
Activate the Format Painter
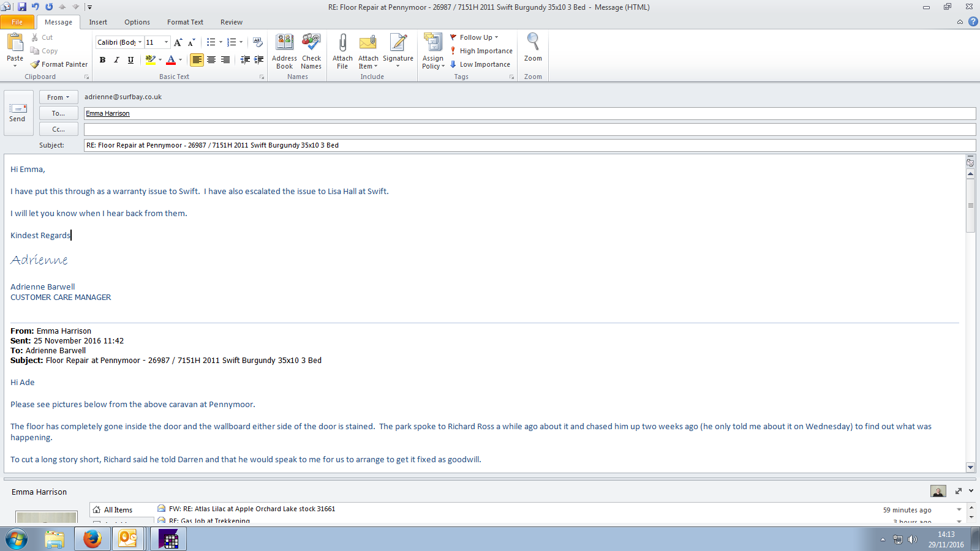click(59, 64)
